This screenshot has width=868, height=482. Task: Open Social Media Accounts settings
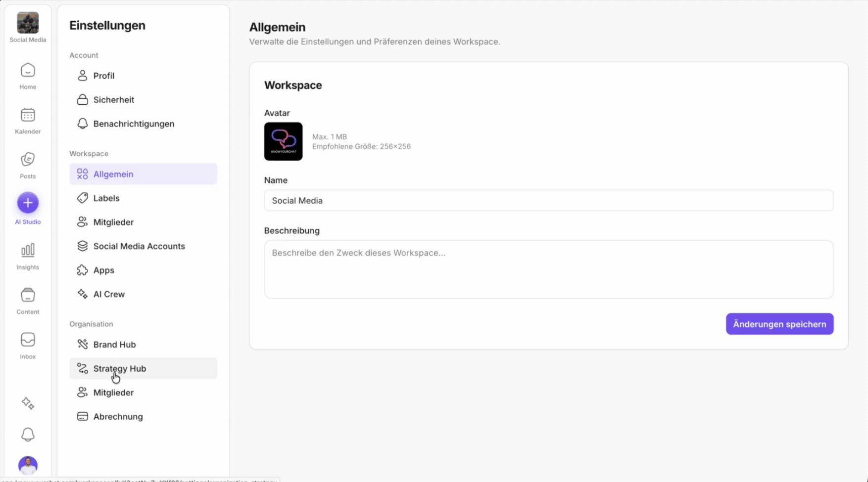coord(139,246)
